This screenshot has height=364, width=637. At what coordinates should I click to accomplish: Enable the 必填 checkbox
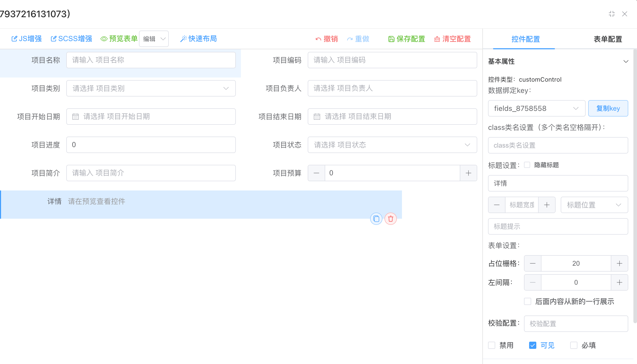(574, 345)
